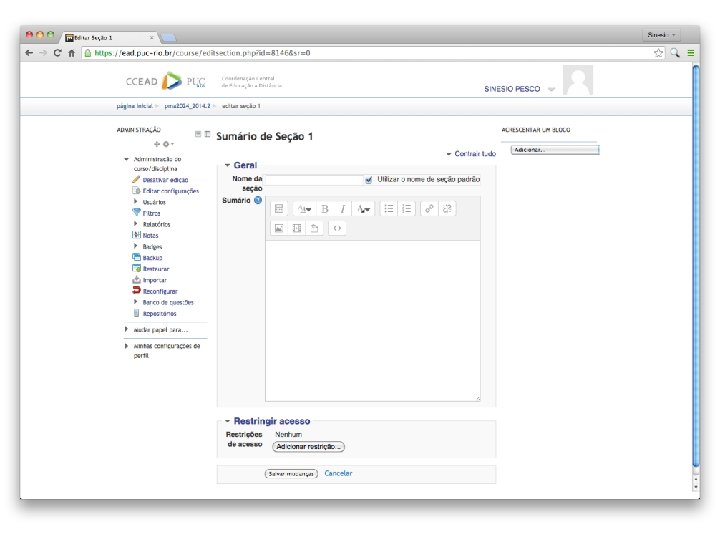Open the Importar link
The image size is (720, 540).
pos(155,280)
